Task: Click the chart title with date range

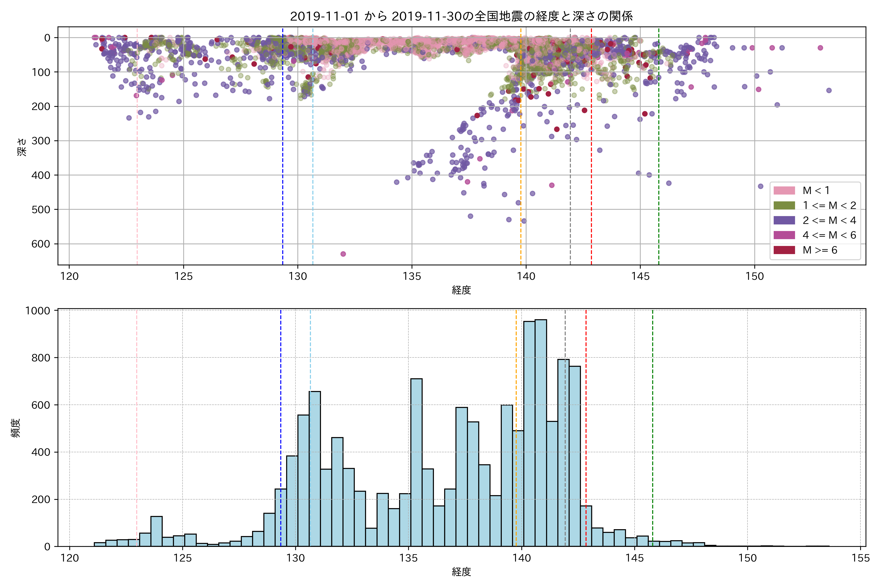Action: coord(461,16)
